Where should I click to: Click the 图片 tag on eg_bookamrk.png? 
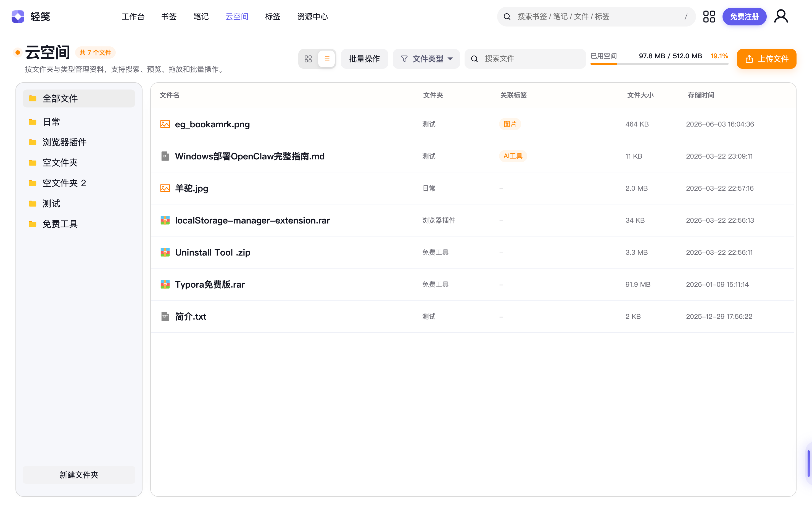click(x=510, y=124)
